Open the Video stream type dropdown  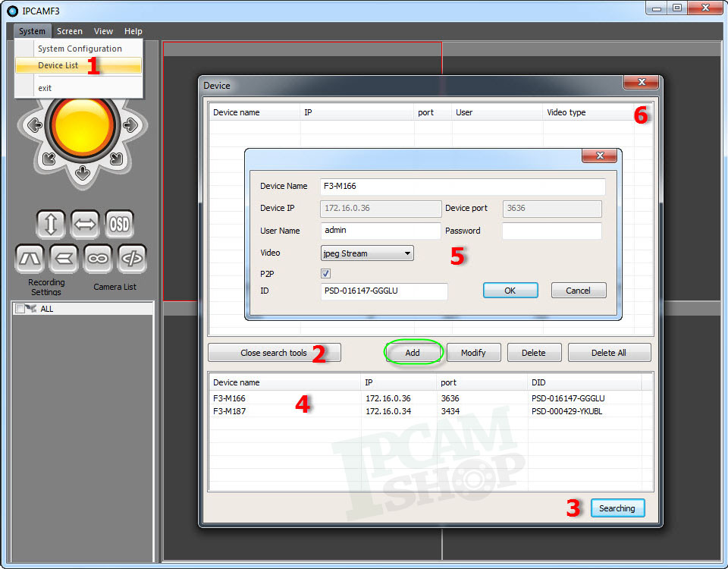tap(367, 253)
